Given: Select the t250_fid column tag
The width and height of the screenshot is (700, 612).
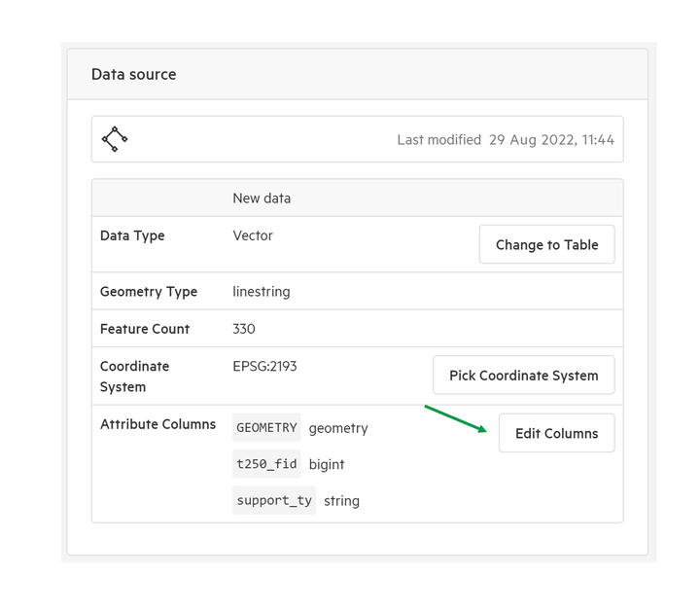Looking at the screenshot, I should click(x=266, y=464).
